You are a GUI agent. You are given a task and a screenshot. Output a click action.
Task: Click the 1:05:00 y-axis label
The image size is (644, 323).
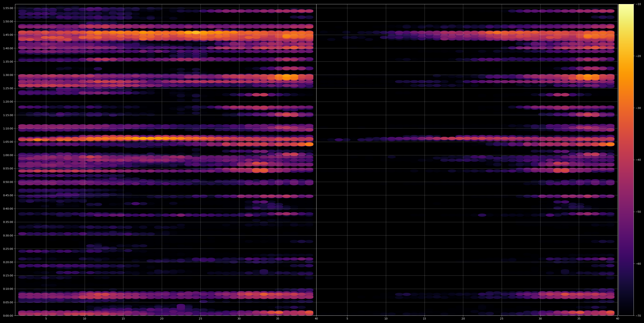(8, 142)
